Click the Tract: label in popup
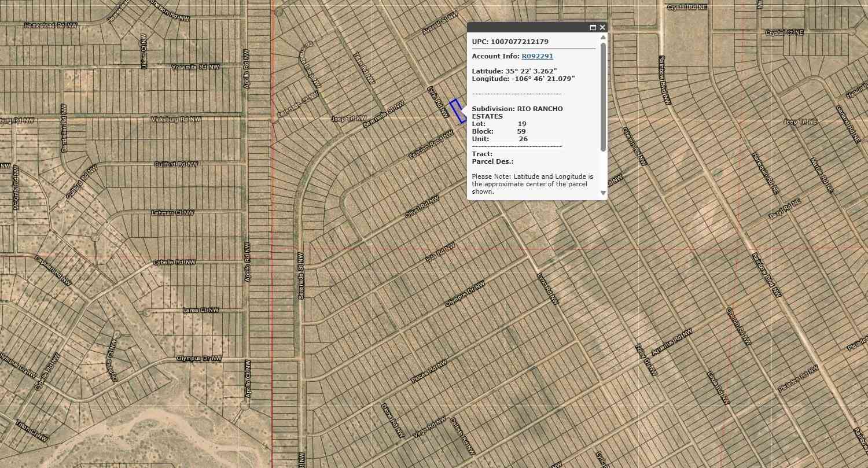Viewport: 868px width, 468px height. click(x=482, y=154)
